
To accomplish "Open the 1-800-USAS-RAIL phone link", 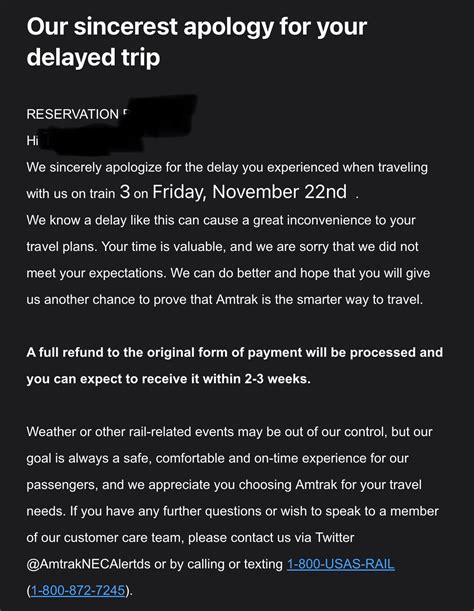I will [341, 564].
